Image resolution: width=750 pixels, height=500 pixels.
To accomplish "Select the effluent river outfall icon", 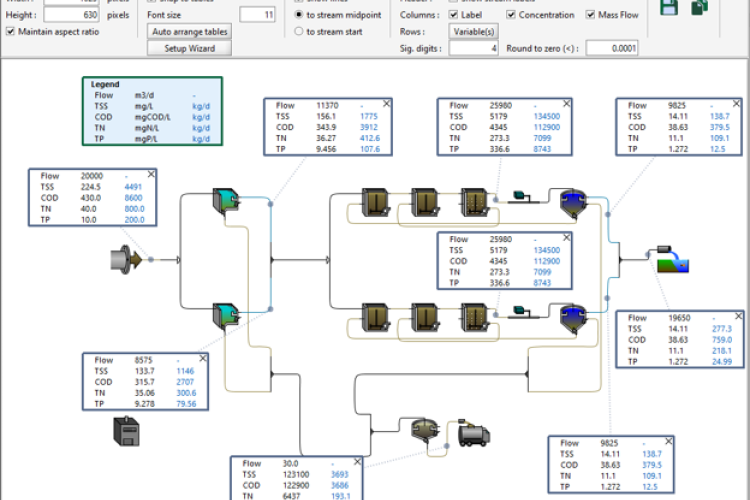I will (672, 260).
